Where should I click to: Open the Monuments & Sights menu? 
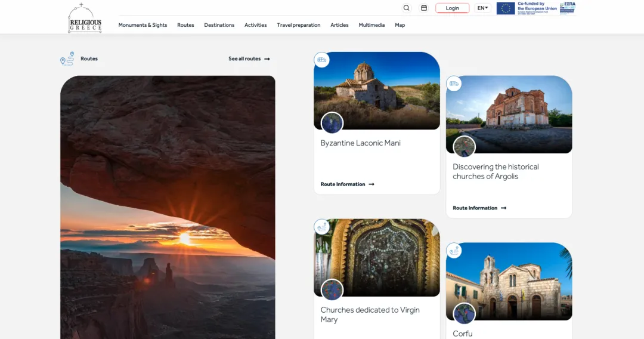pyautogui.click(x=143, y=25)
